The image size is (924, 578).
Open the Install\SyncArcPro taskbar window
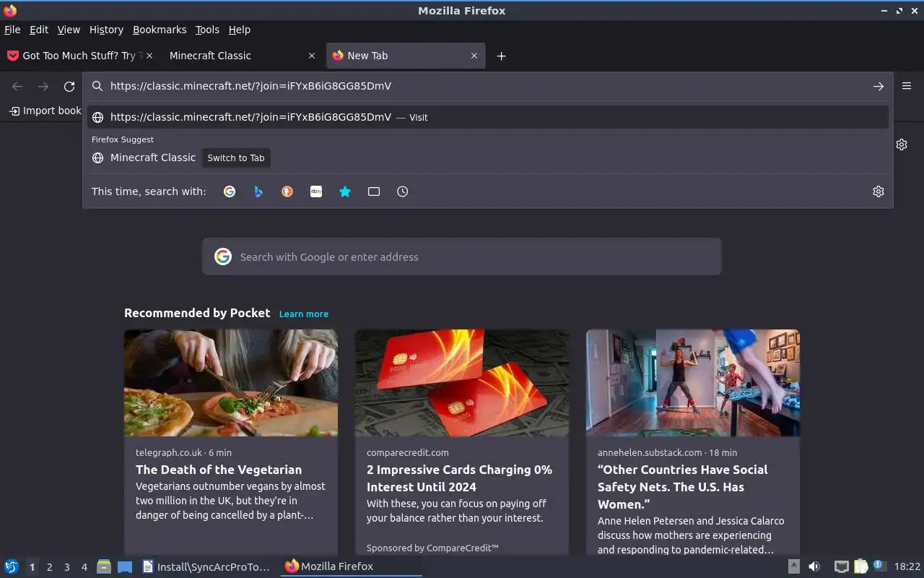point(207,566)
